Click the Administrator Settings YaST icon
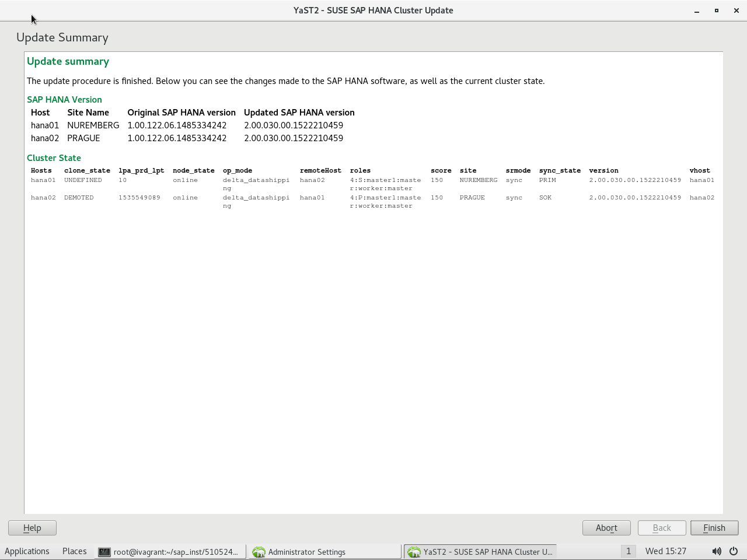The height and width of the screenshot is (560, 747). pos(259,552)
